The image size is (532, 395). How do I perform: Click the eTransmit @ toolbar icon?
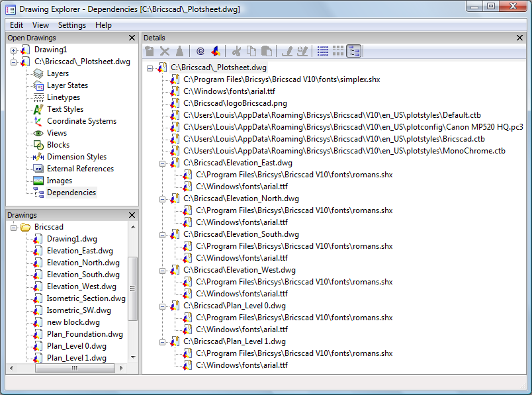(200, 51)
